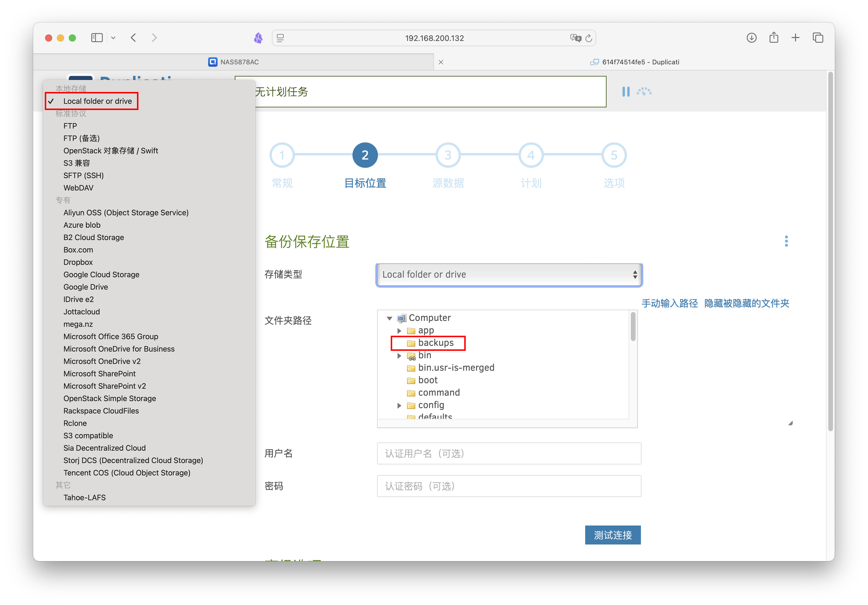
Task: Jump to wizard step 4 计划
Action: pos(531,155)
